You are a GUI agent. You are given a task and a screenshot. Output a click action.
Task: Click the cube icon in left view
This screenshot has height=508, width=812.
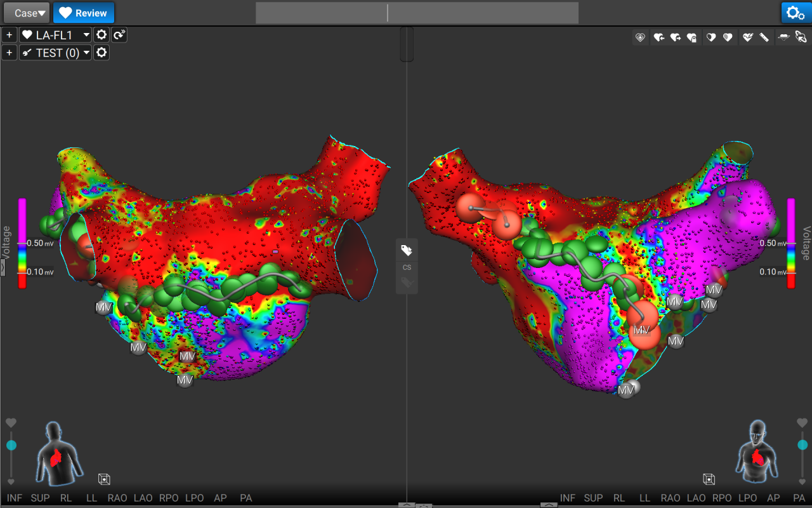point(105,479)
